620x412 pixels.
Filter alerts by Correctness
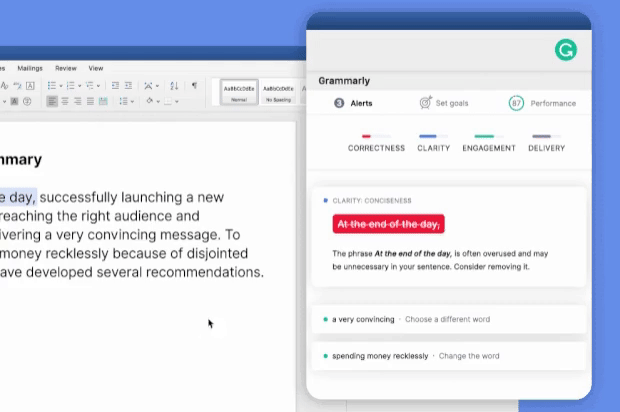[x=376, y=143]
